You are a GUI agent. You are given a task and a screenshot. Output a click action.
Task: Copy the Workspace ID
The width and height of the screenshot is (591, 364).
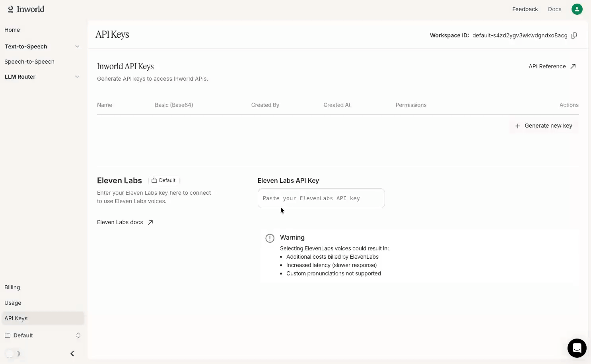[574, 35]
